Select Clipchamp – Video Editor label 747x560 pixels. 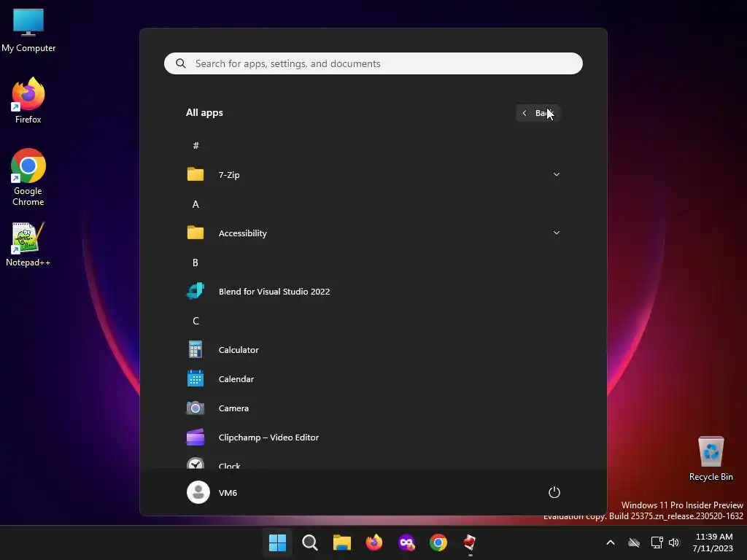(268, 437)
